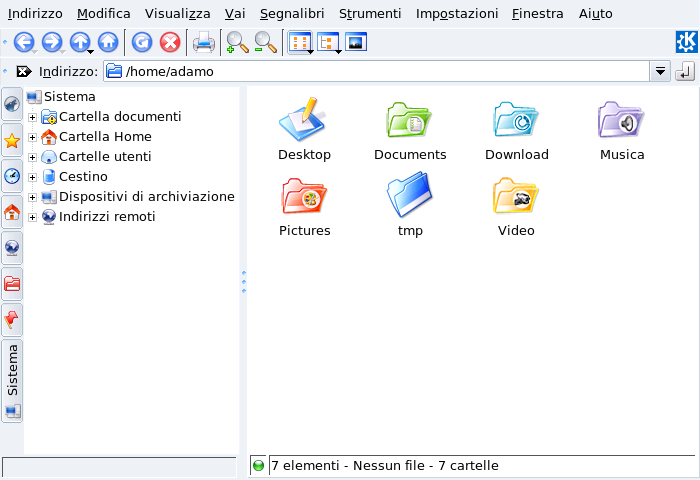Click the Back navigation arrow
700x480 pixels.
24,43
